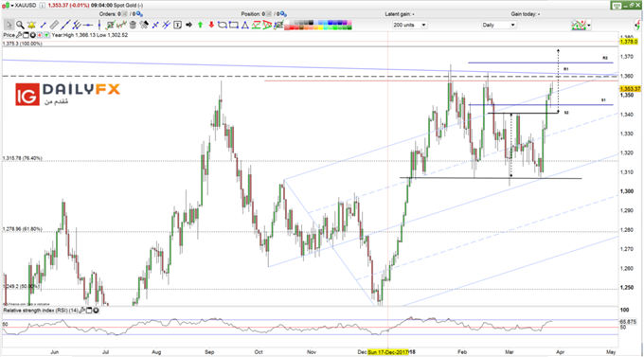644x357 pixels.
Task: Click the candlestick instrument icon
Action: click(6, 6)
